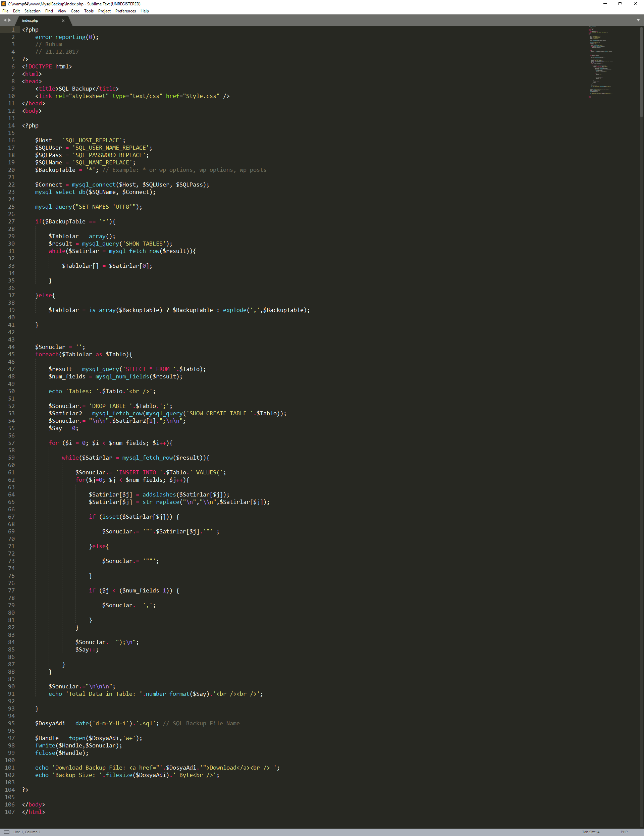Open the PHP syntax selector in status bar

point(624,832)
